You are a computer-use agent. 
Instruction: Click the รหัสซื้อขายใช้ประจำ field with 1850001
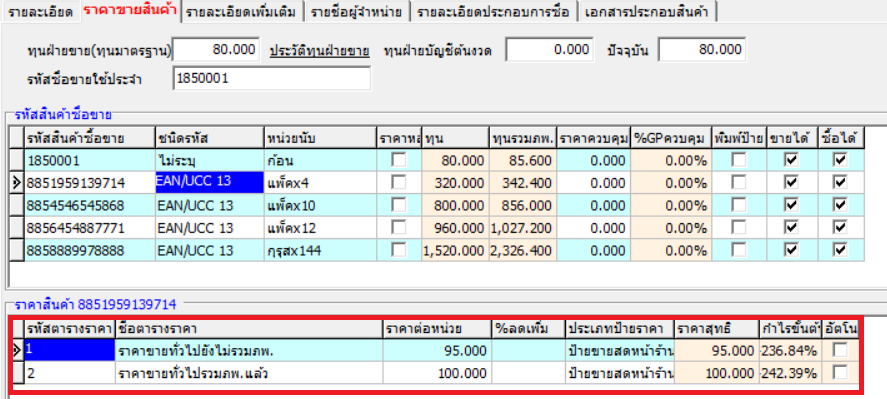point(272,79)
